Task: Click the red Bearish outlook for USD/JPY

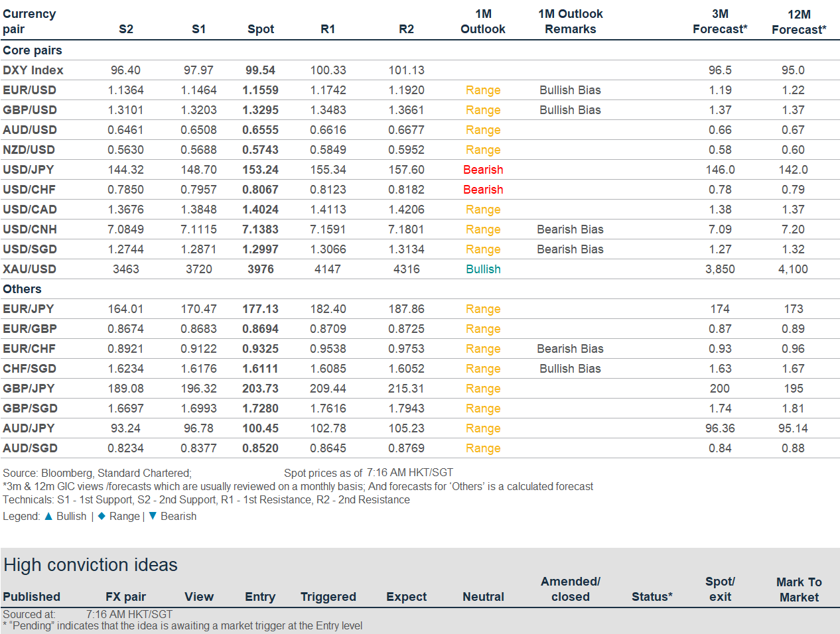Action: (483, 170)
